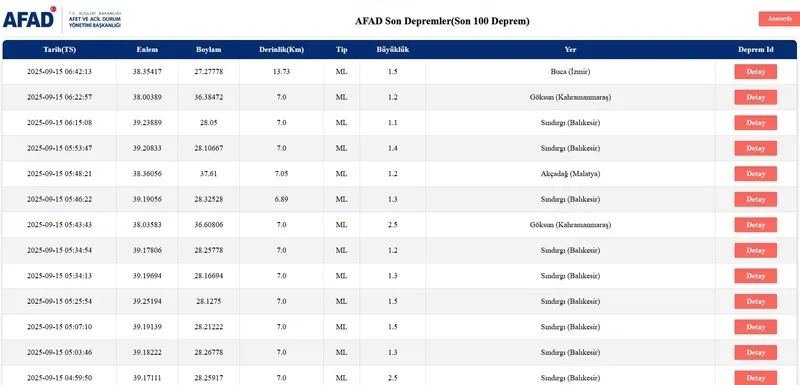Viewport: 800px width, 385px height.
Task: Select the date cell 2025-09-15 05:46:22
Action: coord(60,199)
